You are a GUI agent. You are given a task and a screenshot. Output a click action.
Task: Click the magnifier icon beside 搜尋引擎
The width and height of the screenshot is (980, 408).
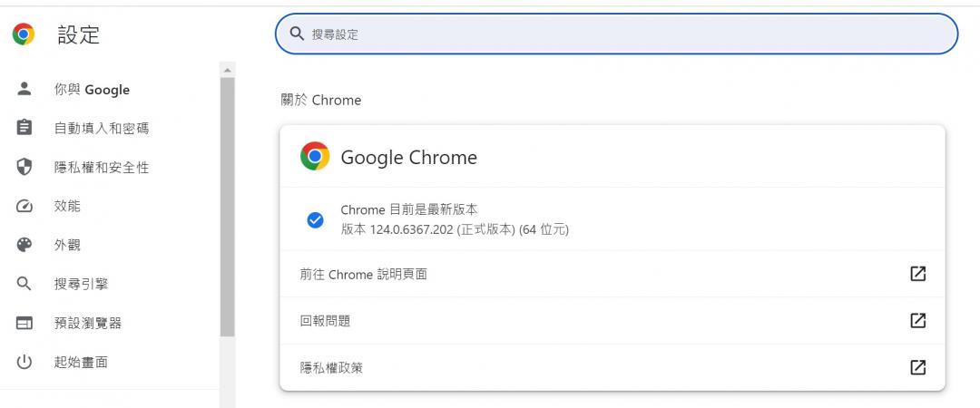(24, 285)
